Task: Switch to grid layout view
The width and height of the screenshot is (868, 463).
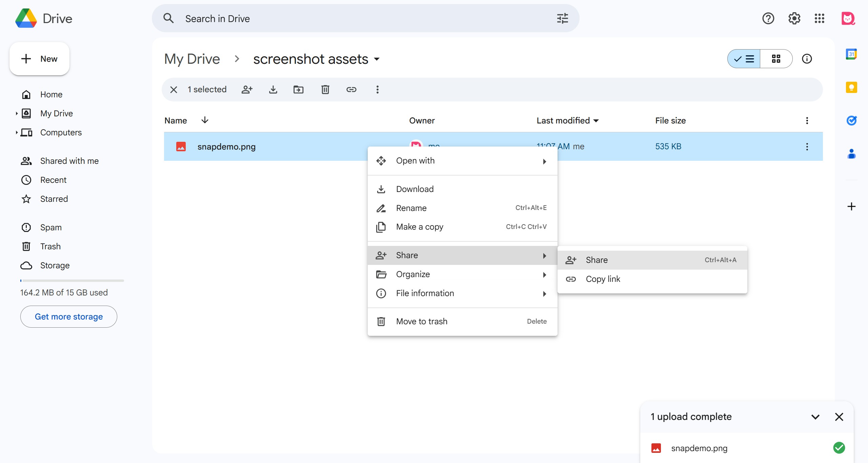Action: pyautogui.click(x=776, y=59)
